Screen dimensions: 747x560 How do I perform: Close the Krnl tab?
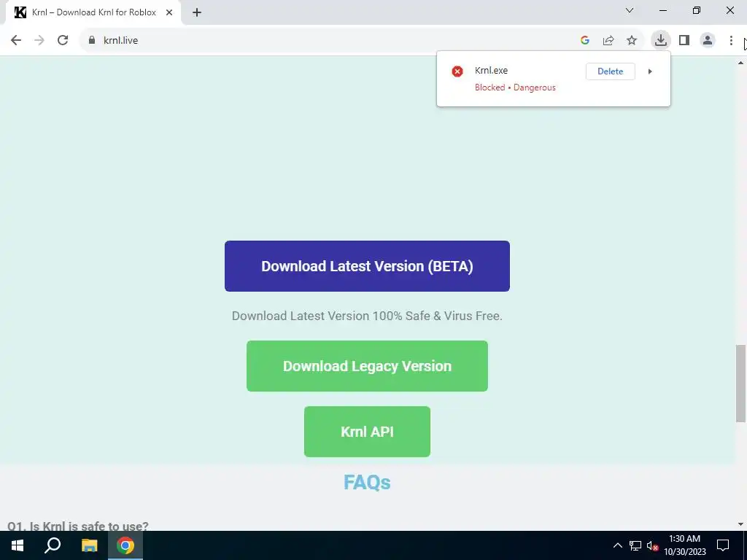[x=169, y=12]
